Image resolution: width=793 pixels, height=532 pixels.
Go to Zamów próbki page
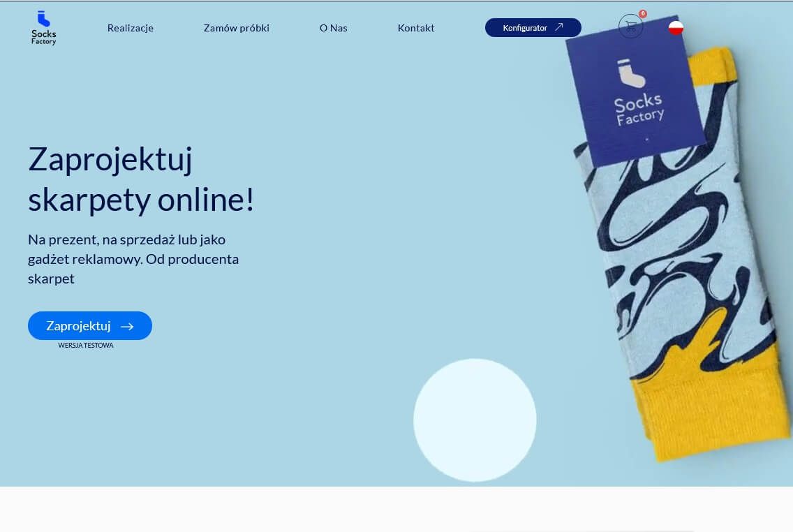[x=236, y=28]
